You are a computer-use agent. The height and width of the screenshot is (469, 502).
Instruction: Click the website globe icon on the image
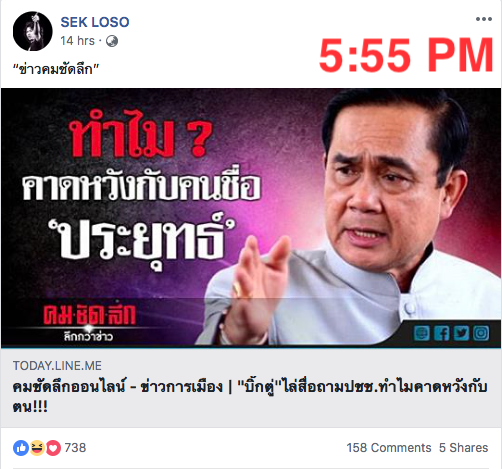pos(421,333)
